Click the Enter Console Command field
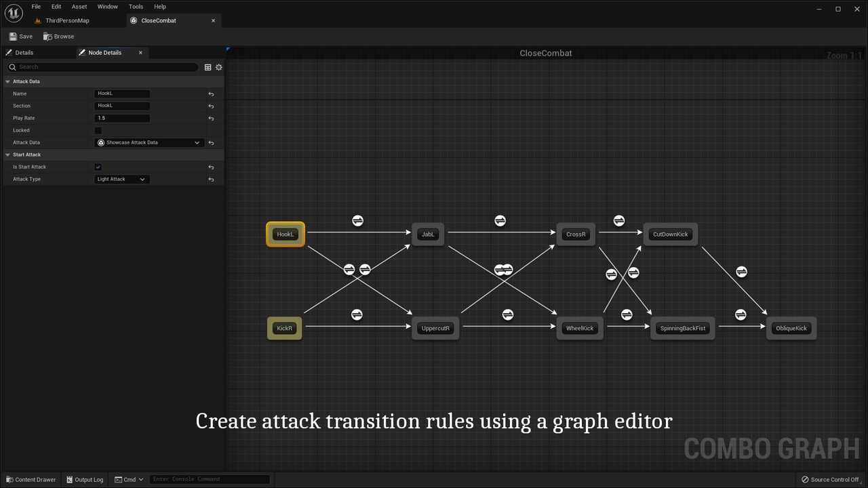This screenshot has width=868, height=488. click(210, 479)
